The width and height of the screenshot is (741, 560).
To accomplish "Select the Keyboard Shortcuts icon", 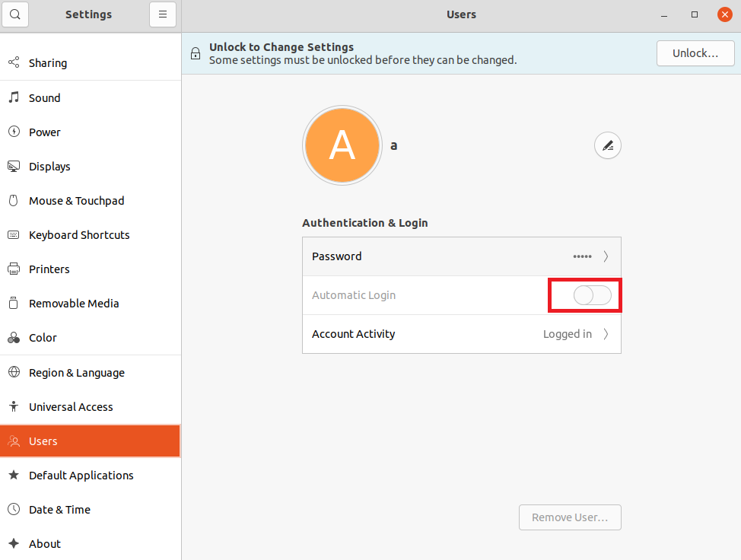I will (13, 234).
